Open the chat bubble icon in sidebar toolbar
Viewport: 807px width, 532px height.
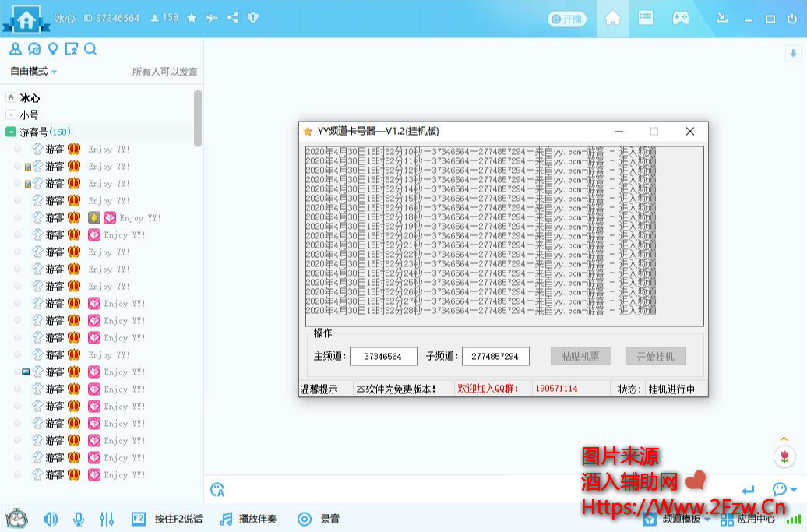(34, 49)
